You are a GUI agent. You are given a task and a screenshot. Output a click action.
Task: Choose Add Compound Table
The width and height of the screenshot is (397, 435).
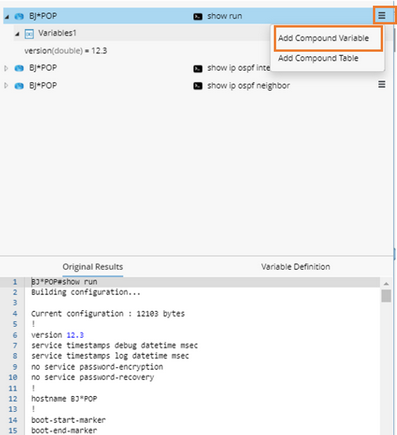pos(318,58)
